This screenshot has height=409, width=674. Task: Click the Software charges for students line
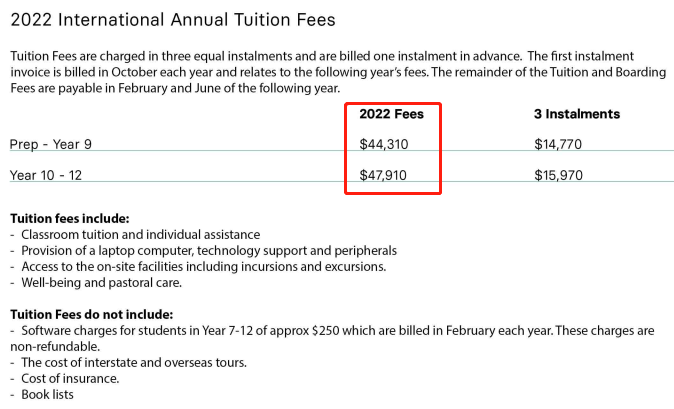332,339
